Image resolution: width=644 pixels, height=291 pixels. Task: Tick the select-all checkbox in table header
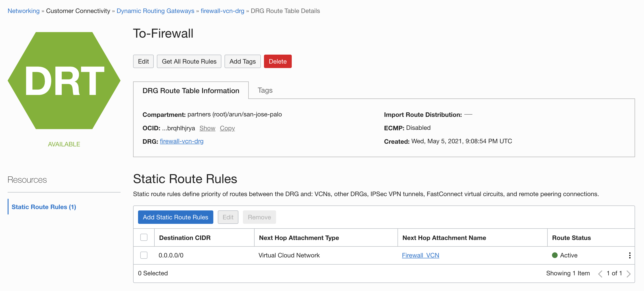coord(144,237)
